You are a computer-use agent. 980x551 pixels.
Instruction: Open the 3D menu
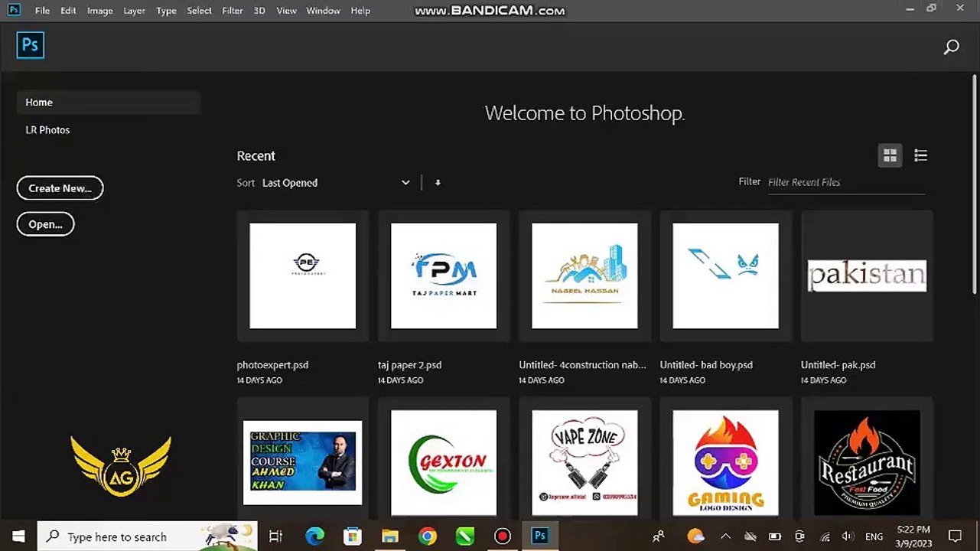point(259,11)
